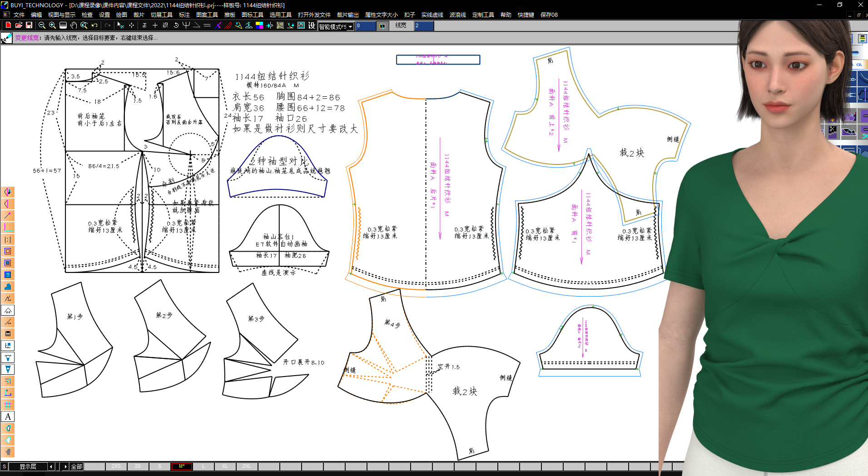
Task: Expand the 智能模式F5 mode dropdown
Action: (350, 26)
